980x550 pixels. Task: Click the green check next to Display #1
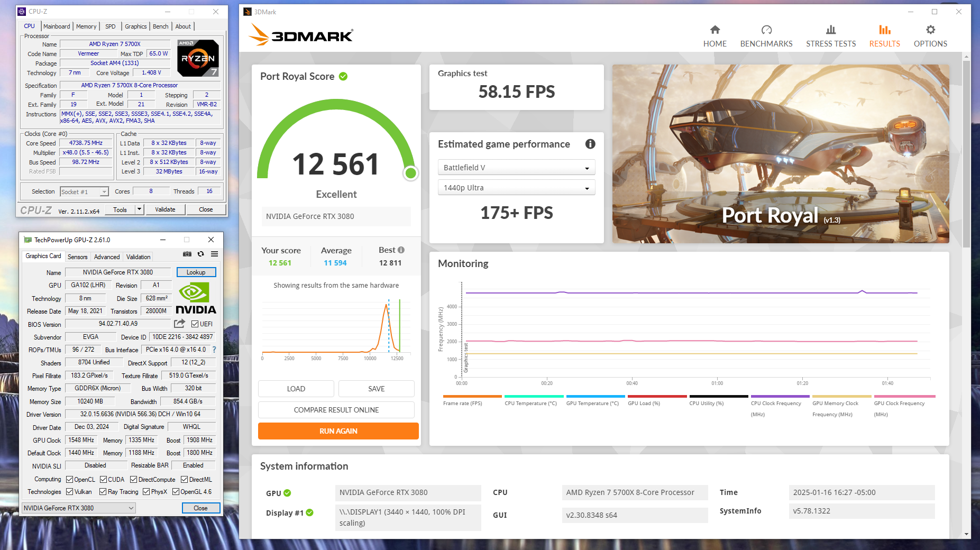309,512
